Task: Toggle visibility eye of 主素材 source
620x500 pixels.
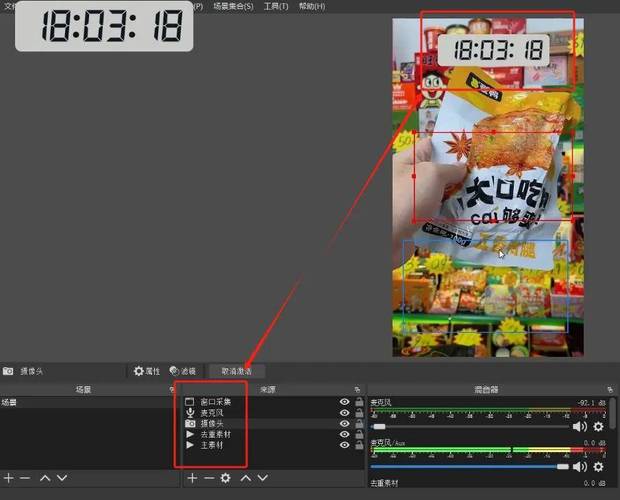Action: coord(345,445)
